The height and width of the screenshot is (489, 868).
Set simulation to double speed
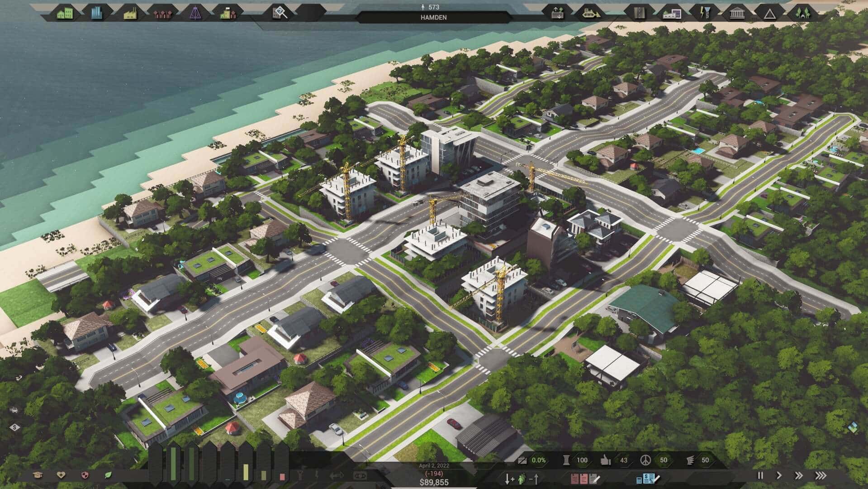click(x=799, y=475)
